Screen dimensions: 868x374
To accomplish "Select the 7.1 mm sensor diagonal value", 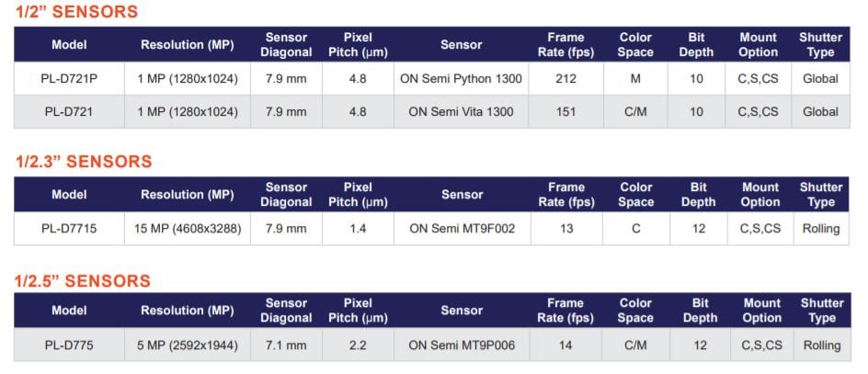I will pos(285,346).
